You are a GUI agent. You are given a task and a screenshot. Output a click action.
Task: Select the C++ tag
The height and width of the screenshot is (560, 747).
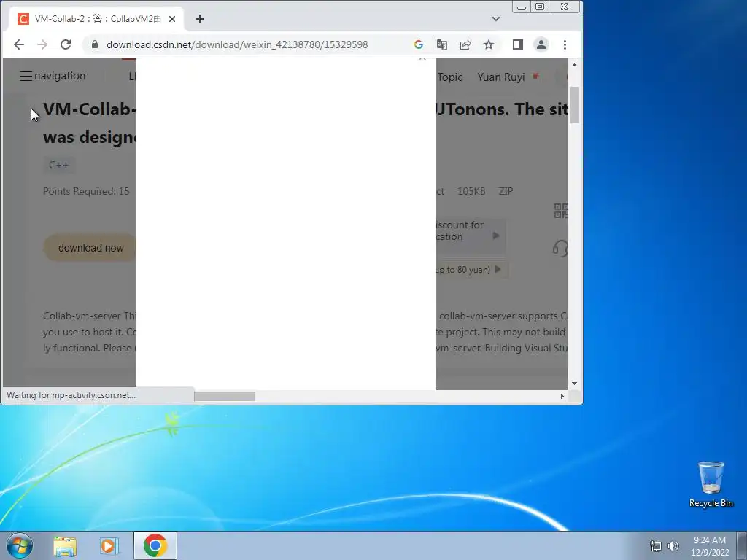click(59, 166)
